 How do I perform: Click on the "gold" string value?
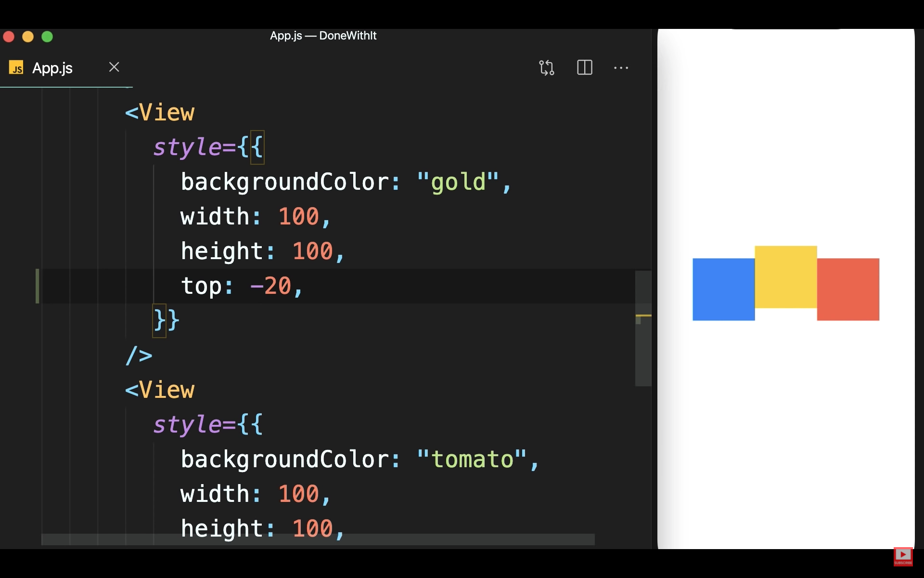point(458,182)
